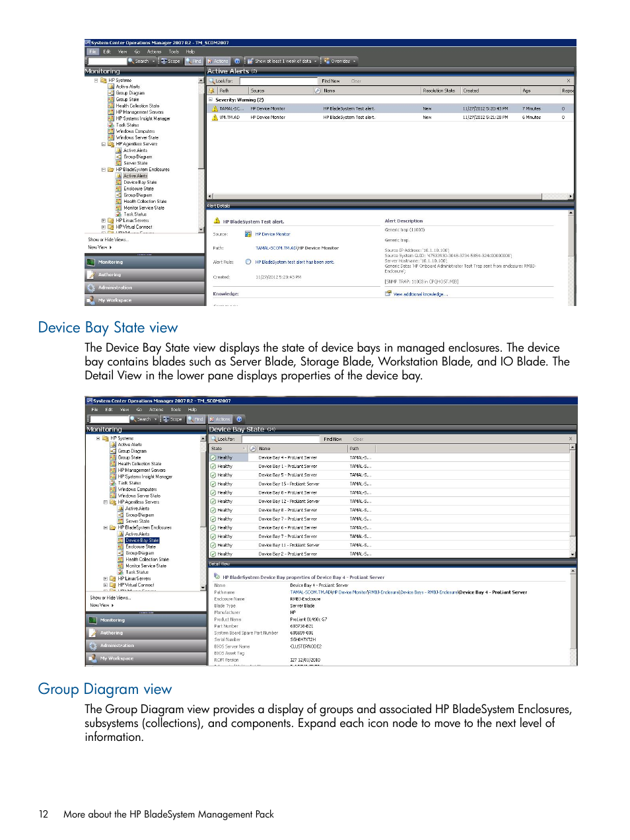The height and width of the screenshot is (840, 630).
Task: Click Scope button in Active Alerts window toolbar
Action: point(171,61)
